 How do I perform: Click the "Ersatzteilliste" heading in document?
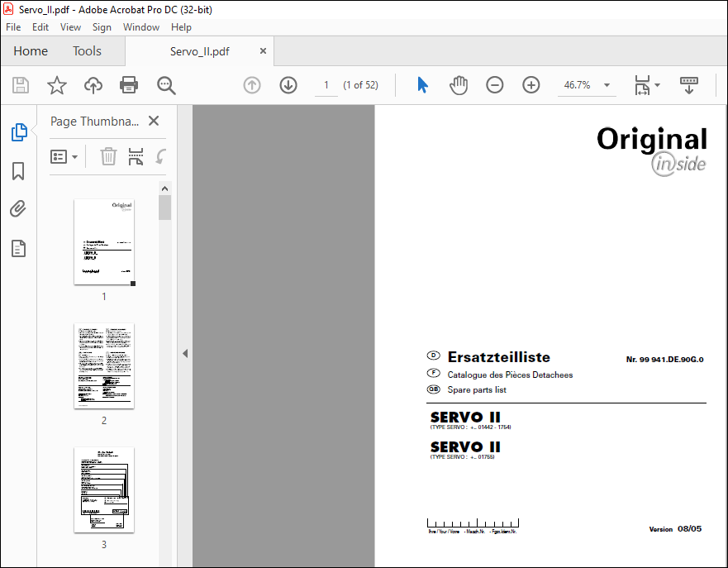(498, 356)
